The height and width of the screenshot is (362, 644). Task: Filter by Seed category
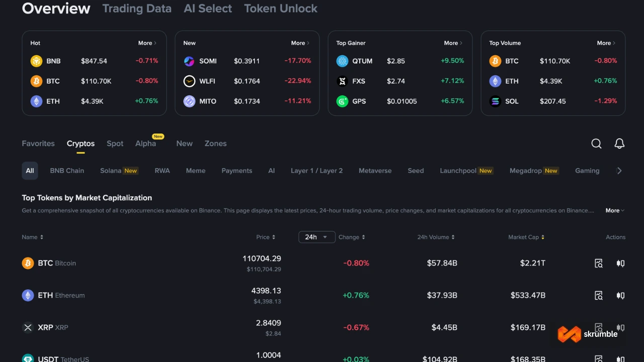pos(416,170)
